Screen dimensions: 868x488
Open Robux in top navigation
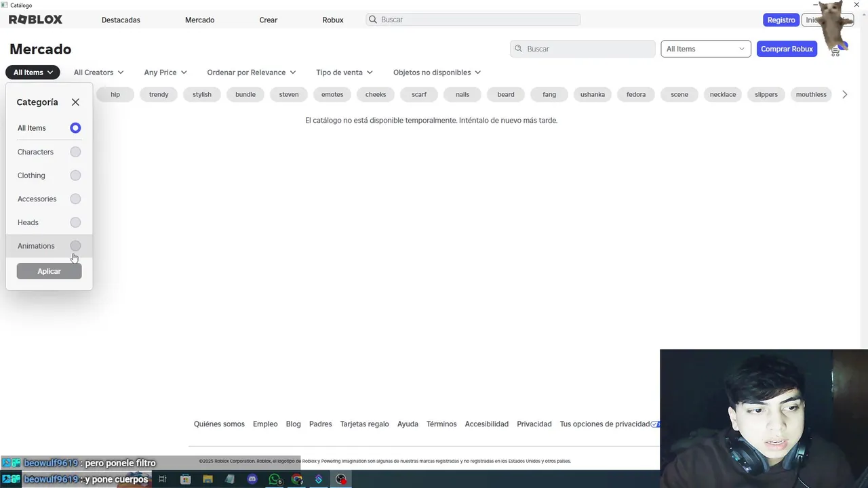click(333, 20)
